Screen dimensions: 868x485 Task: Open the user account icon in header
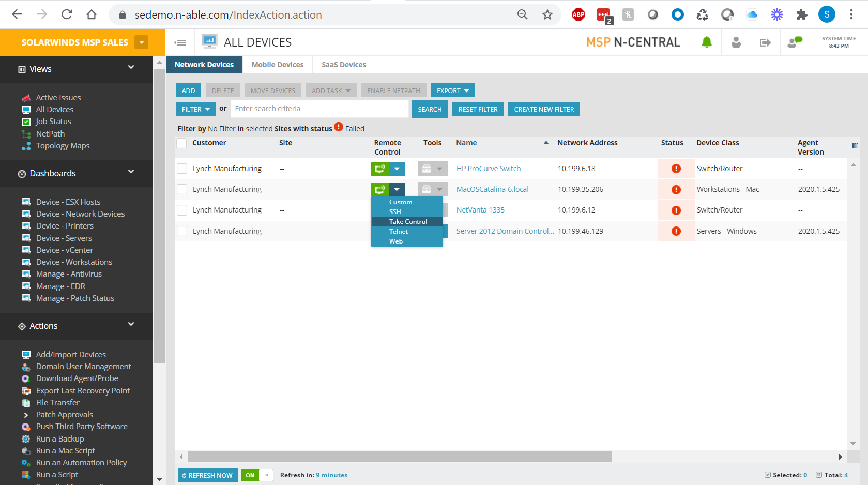pyautogui.click(x=736, y=42)
